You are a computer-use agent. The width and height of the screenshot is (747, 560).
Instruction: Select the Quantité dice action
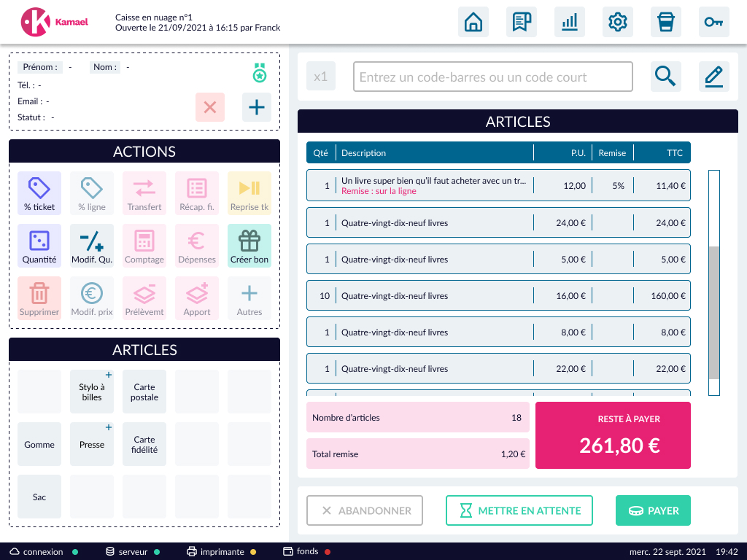39,246
